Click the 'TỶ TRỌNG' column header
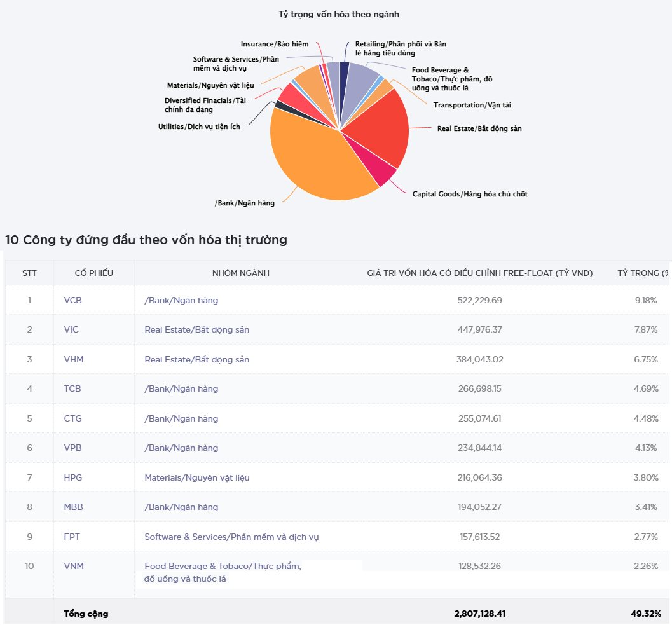 pyautogui.click(x=642, y=273)
